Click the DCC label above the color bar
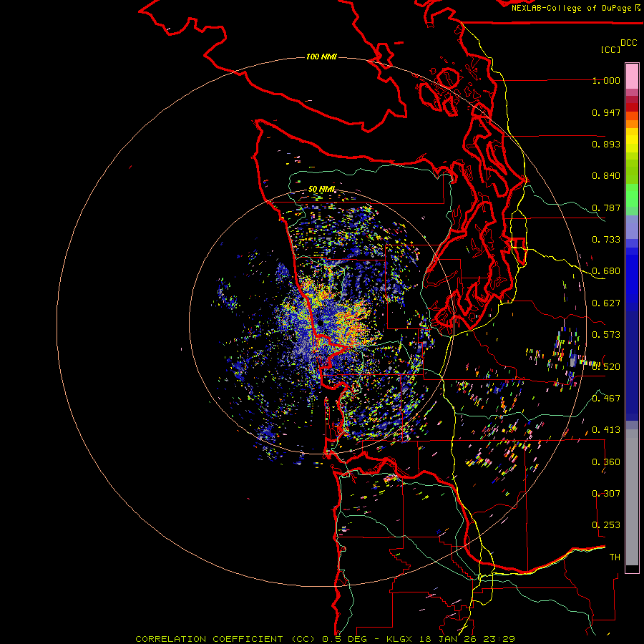This screenshot has width=644, height=644. (x=628, y=43)
